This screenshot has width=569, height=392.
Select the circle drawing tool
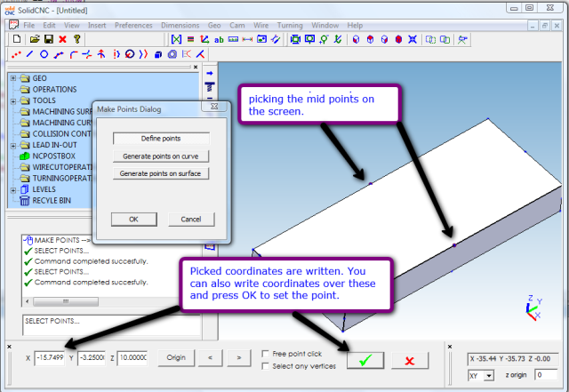tap(44, 55)
